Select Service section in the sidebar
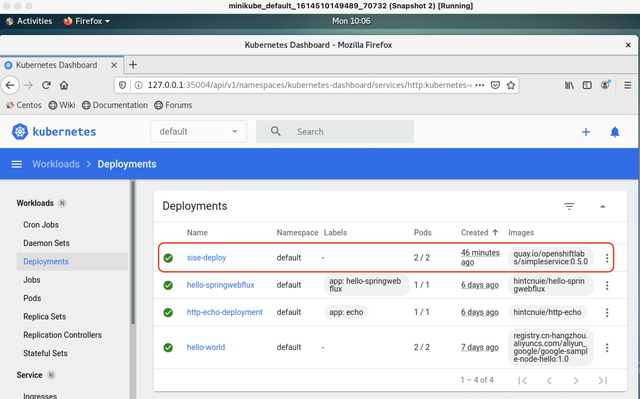The width and height of the screenshot is (640, 399). point(29,375)
